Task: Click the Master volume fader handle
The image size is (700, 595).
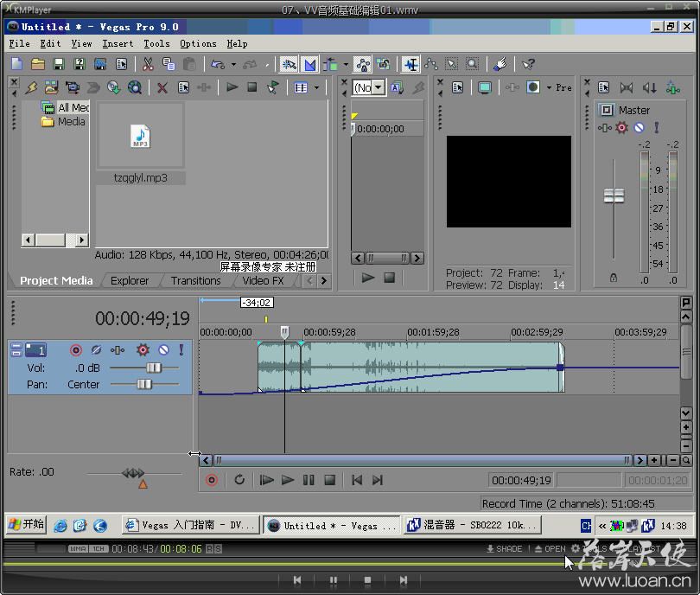Action: pos(614,195)
